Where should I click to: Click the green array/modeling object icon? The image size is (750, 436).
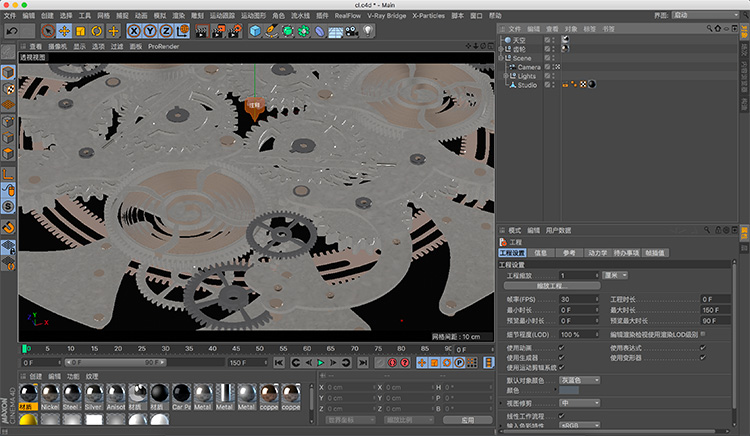(x=303, y=31)
